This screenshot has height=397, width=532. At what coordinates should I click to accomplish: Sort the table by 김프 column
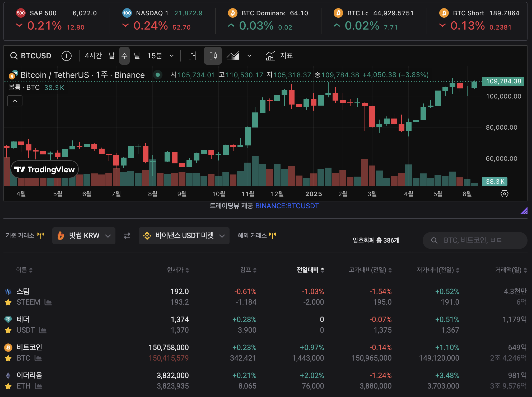pyautogui.click(x=248, y=270)
